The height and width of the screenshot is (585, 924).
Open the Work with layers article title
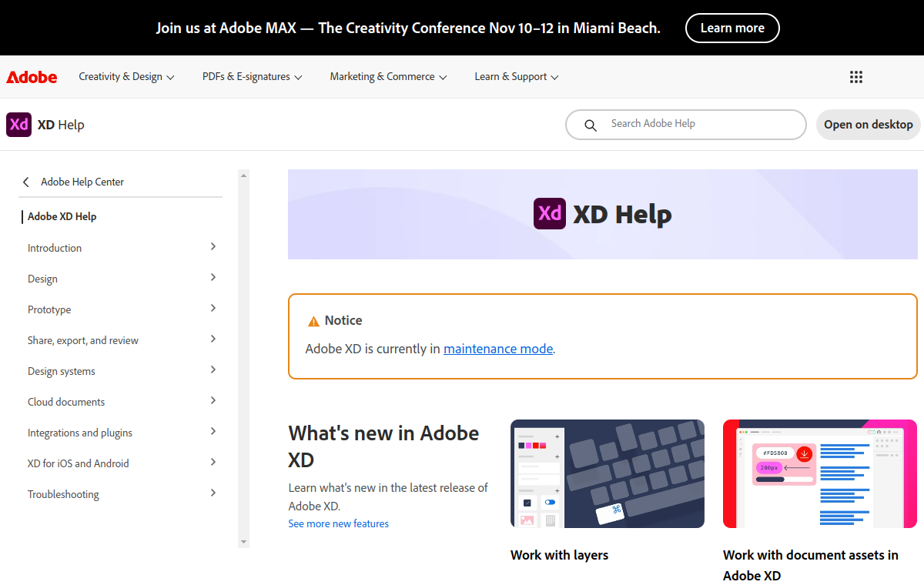559,554
